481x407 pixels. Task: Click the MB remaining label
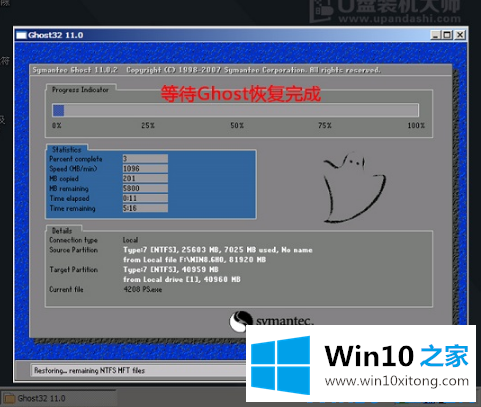coord(69,189)
